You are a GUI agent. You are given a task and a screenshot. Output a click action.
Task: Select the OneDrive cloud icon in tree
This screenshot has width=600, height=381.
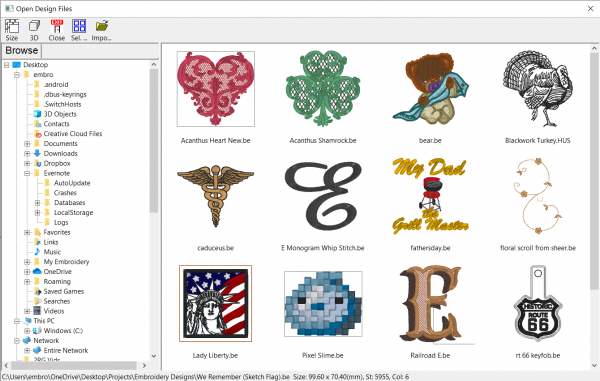pyautogui.click(x=37, y=272)
